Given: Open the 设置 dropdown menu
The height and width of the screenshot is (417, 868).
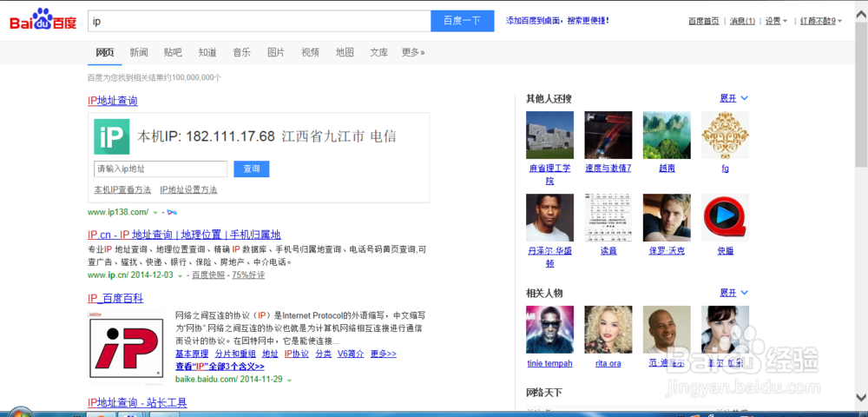Looking at the screenshot, I should [776, 21].
